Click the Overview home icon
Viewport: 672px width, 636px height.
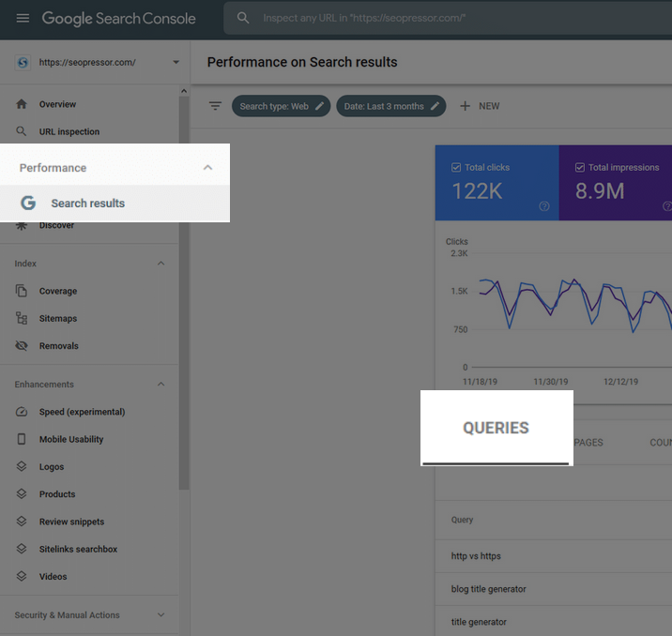(x=22, y=104)
